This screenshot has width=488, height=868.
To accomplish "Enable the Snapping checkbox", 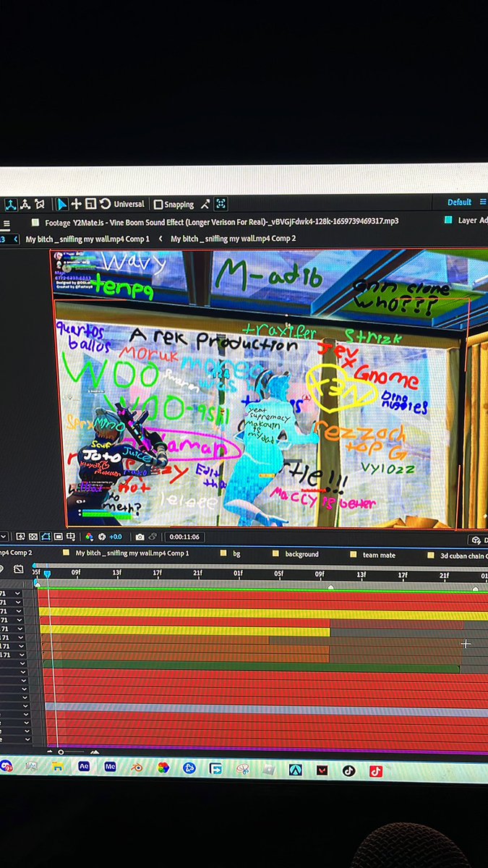I will click(x=158, y=205).
